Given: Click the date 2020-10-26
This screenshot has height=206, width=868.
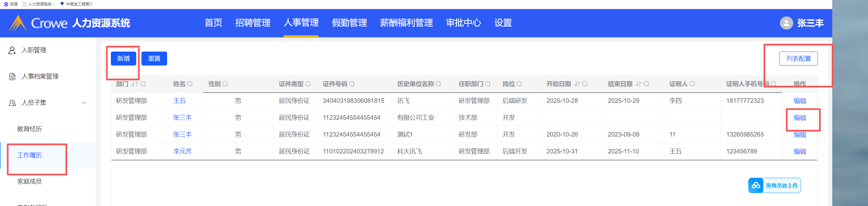Looking at the screenshot, I should click(562, 134).
